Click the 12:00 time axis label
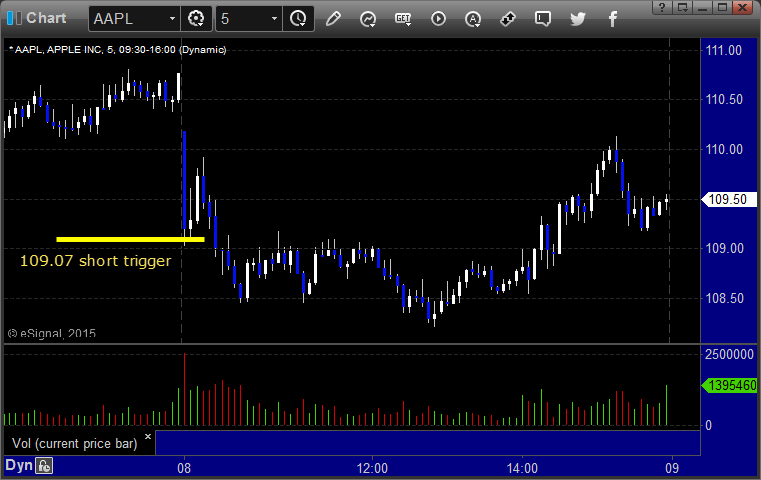The image size is (761, 480). point(372,468)
